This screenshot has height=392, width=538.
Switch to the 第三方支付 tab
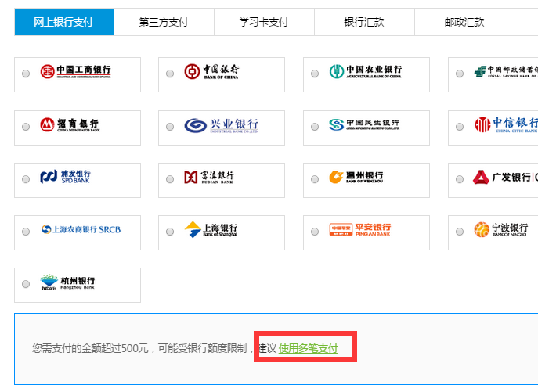164,22
